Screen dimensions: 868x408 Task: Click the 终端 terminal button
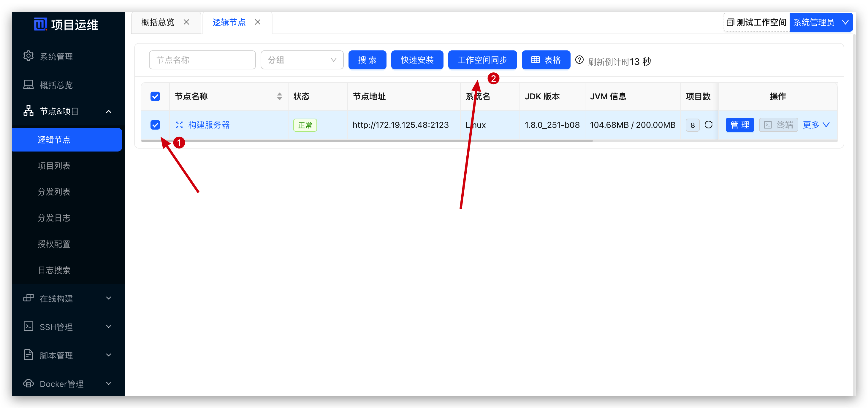778,125
